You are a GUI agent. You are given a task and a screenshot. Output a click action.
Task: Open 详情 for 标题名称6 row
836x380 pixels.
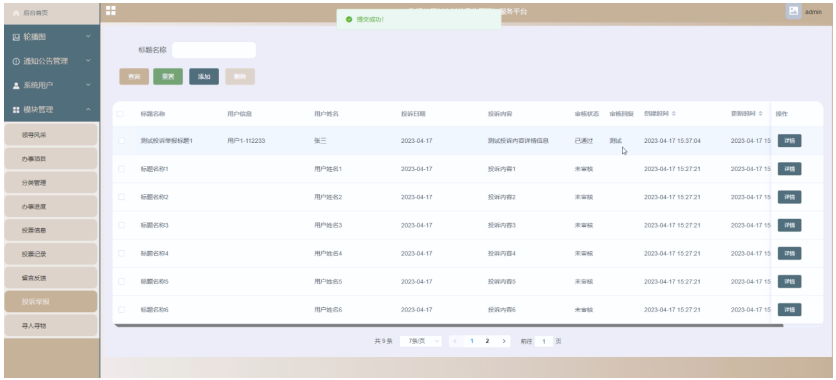(789, 310)
